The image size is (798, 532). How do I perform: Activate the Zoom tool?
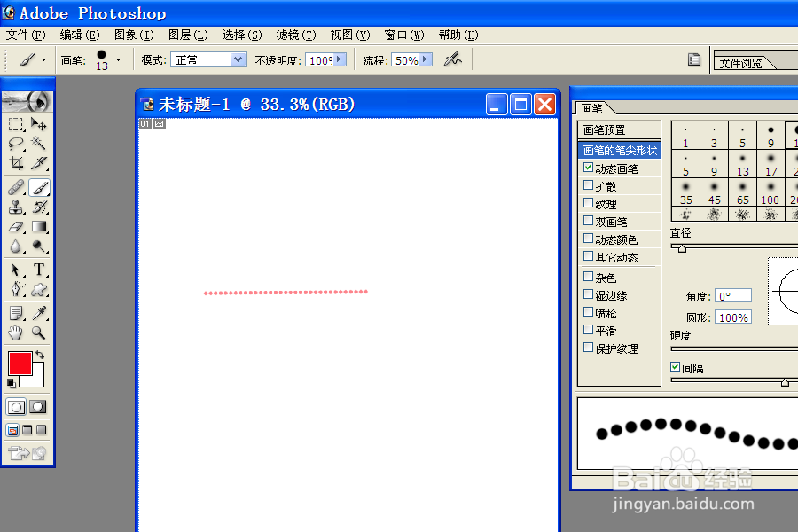(x=39, y=332)
